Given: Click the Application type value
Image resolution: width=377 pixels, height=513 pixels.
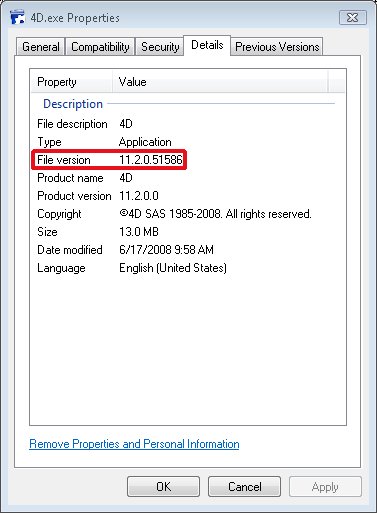Looking at the screenshot, I should [x=145, y=142].
